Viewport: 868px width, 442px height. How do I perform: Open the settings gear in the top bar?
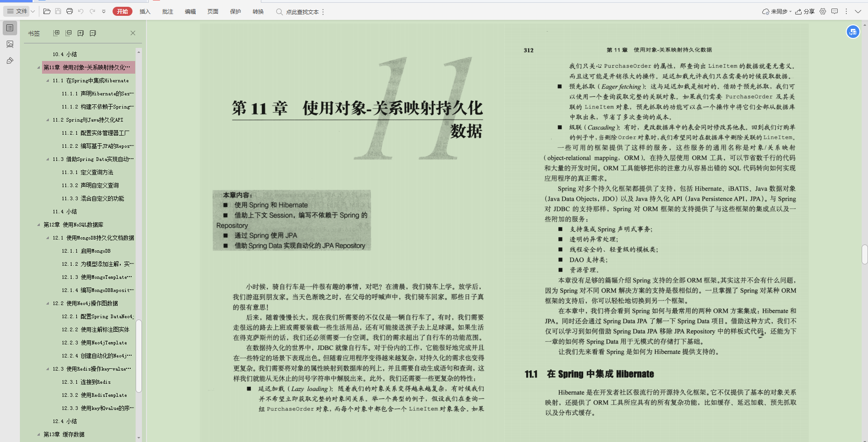823,11
